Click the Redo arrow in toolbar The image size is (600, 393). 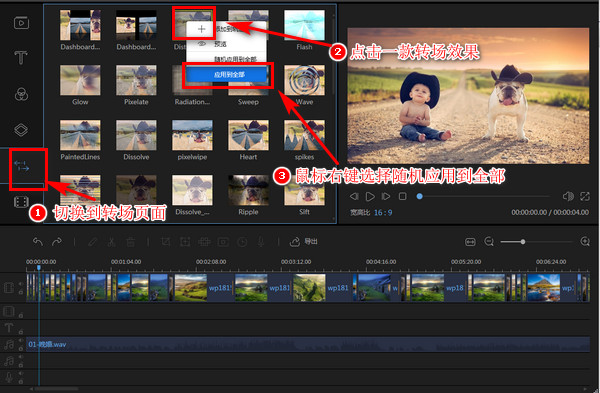point(57,241)
